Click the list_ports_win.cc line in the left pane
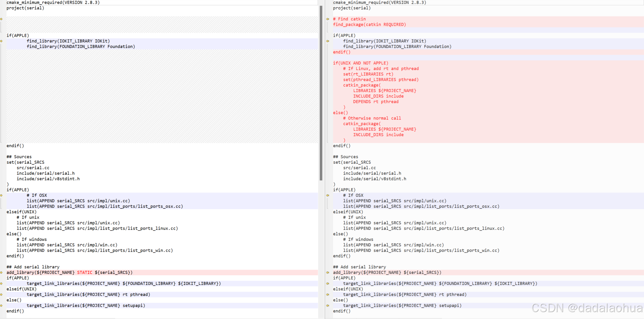Image resolution: width=644 pixels, height=319 pixels. (95, 250)
